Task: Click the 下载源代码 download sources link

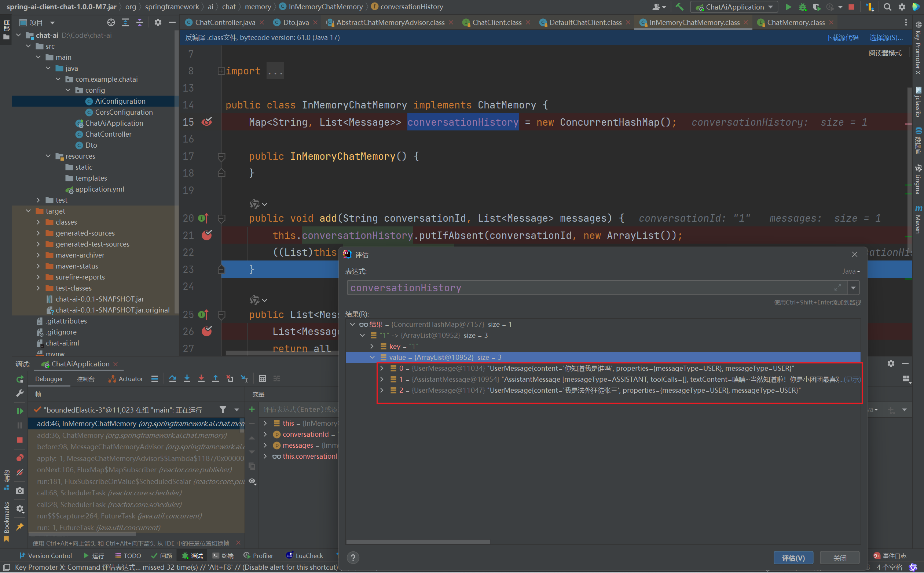Action: (x=842, y=37)
